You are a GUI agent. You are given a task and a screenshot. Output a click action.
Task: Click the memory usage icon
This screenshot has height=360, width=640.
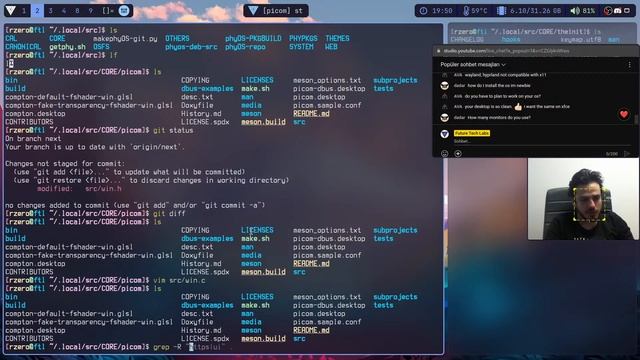click(x=501, y=11)
